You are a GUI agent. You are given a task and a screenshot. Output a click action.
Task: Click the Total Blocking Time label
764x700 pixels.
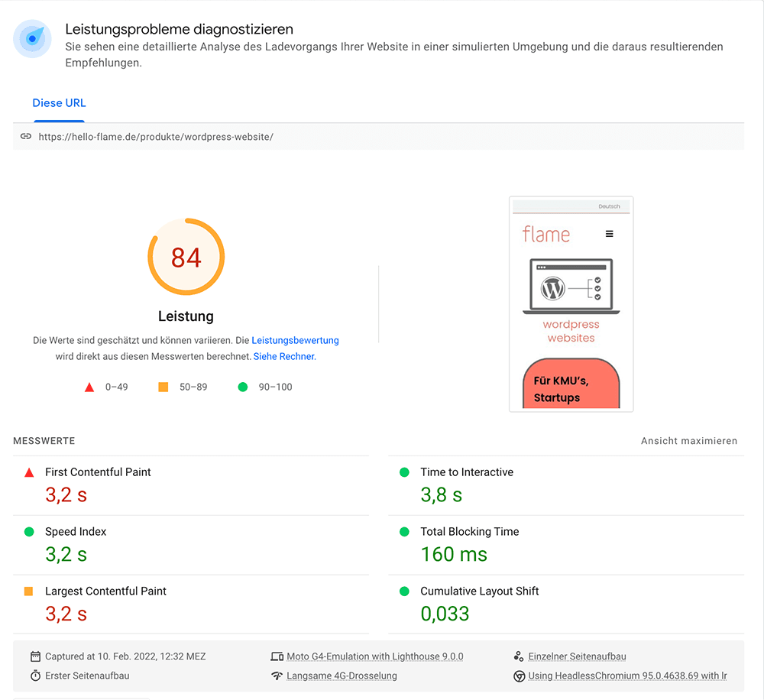coord(470,532)
